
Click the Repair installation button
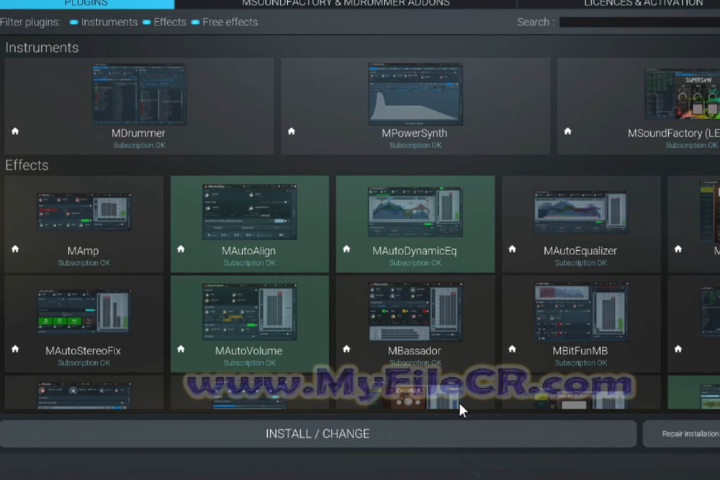pos(681,434)
